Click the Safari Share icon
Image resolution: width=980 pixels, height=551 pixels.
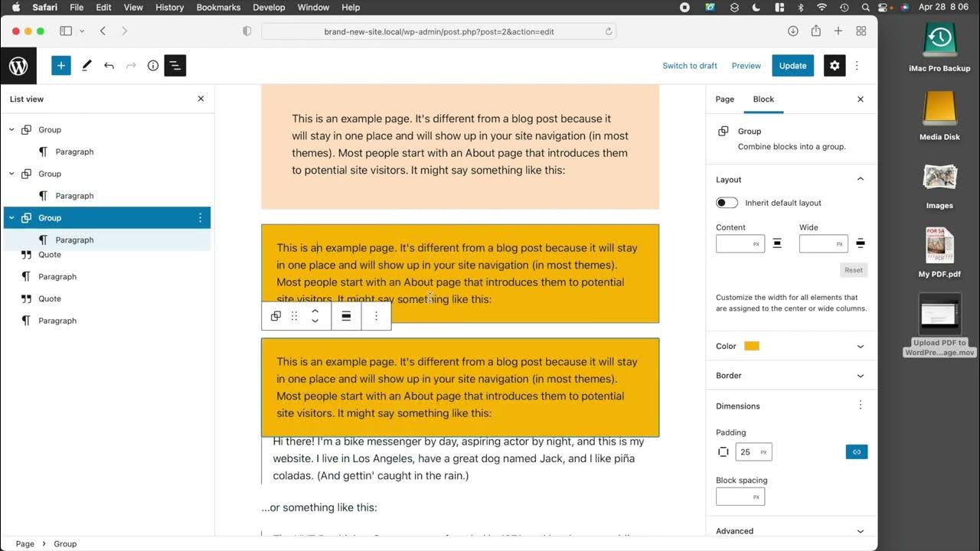[x=815, y=31]
